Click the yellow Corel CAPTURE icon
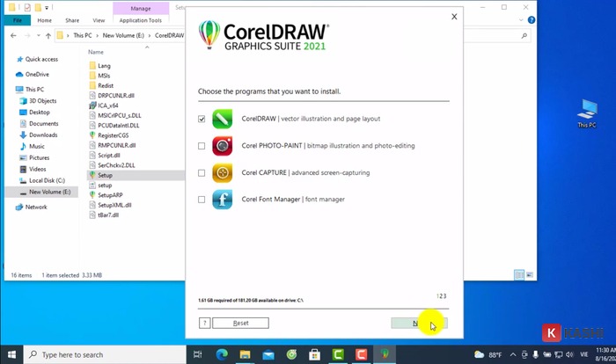Image resolution: width=616 pixels, height=364 pixels. (x=223, y=173)
